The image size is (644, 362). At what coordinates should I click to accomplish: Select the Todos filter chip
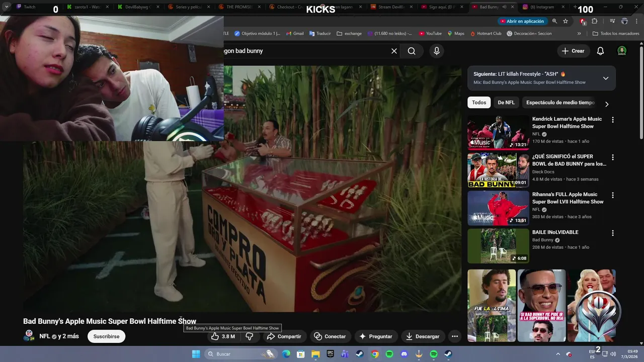point(479,103)
